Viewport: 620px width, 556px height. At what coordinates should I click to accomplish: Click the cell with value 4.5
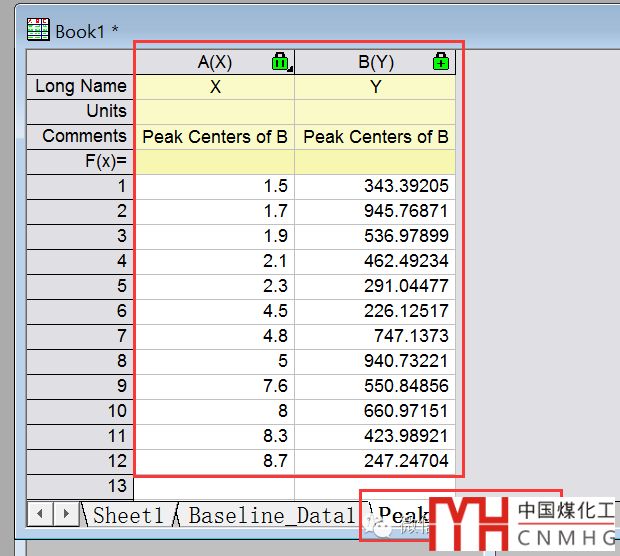coord(214,311)
